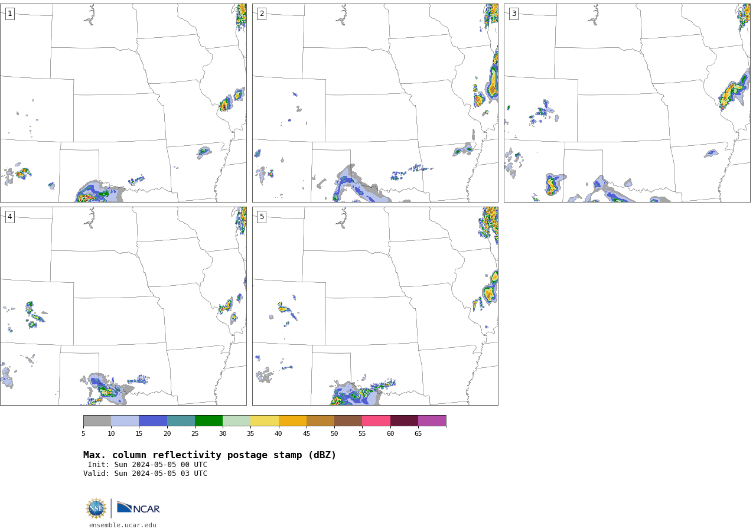
Task: Click the Init time Sun 2024-05-05 00 UTC
Action: pyautogui.click(x=148, y=465)
